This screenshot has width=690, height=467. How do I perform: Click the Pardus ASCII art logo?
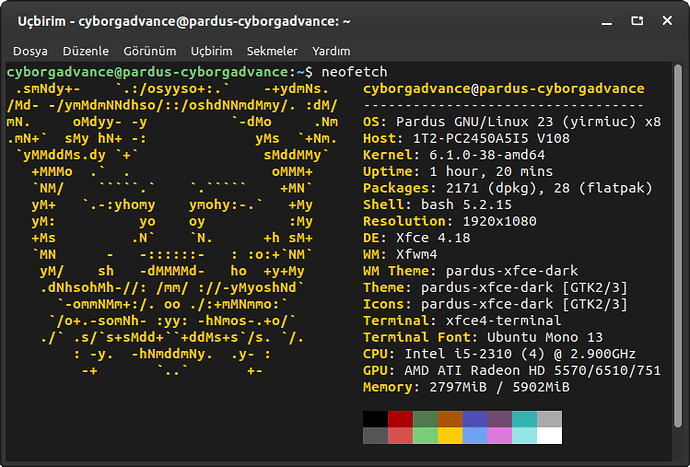click(172, 229)
